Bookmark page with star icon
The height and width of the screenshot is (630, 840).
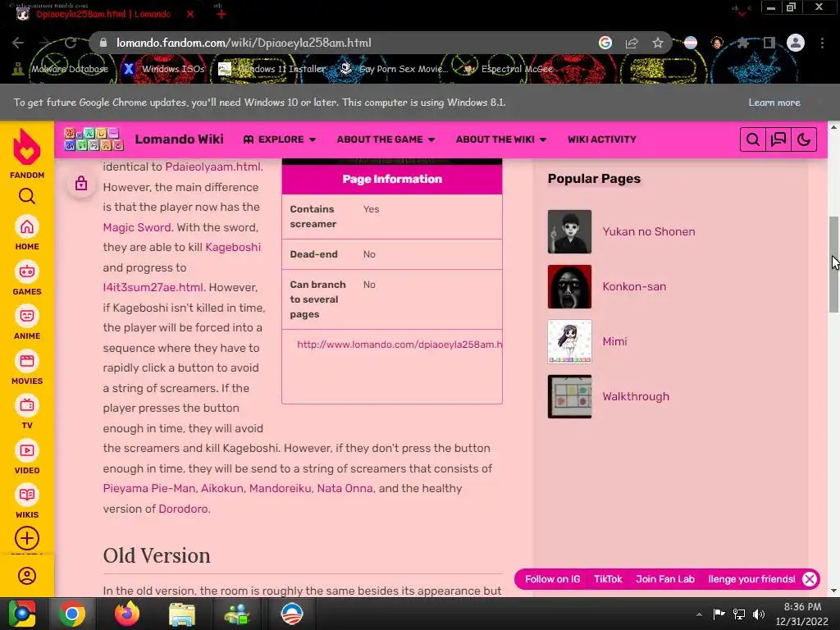tap(658, 43)
